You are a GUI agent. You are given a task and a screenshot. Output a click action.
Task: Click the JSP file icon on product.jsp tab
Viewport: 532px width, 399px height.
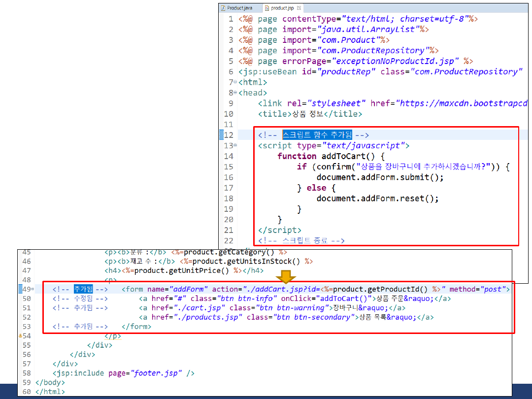[x=267, y=8]
